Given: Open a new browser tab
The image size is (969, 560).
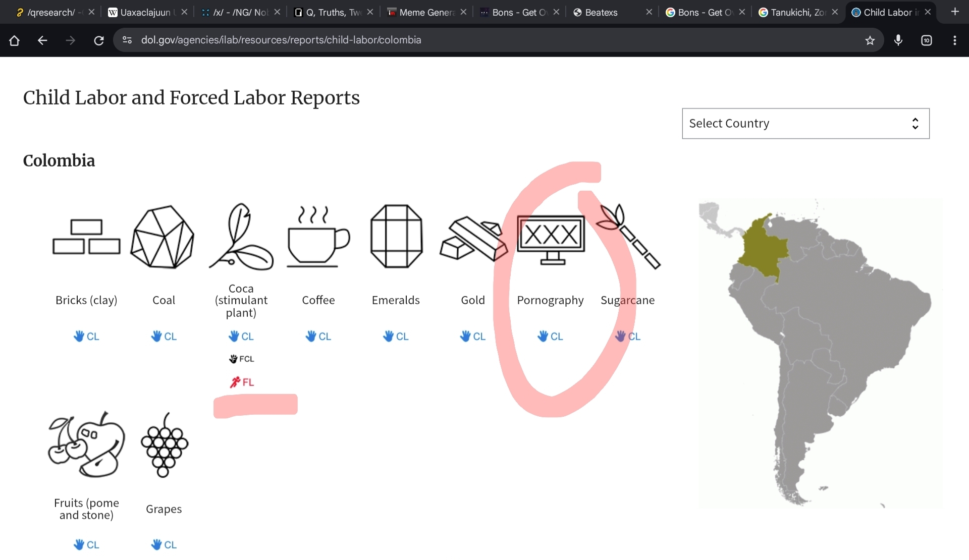Looking at the screenshot, I should pyautogui.click(x=954, y=12).
